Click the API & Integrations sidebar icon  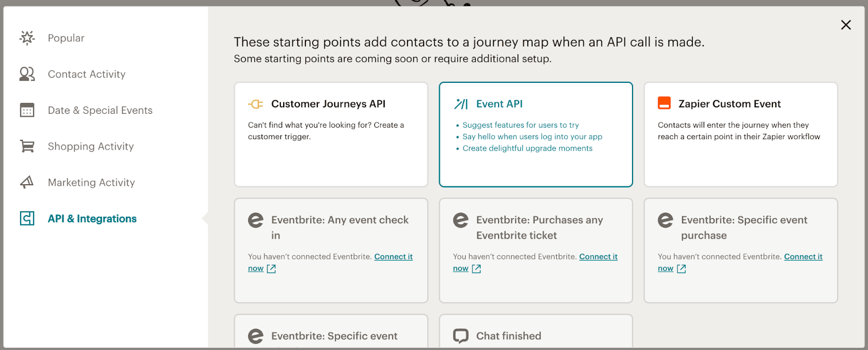[27, 218]
